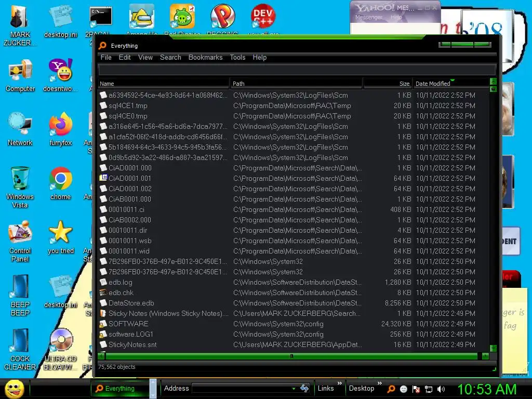Image resolution: width=532 pixels, height=399 pixels.
Task: Click the Address bar go arrows icon
Action: pyautogui.click(x=304, y=388)
